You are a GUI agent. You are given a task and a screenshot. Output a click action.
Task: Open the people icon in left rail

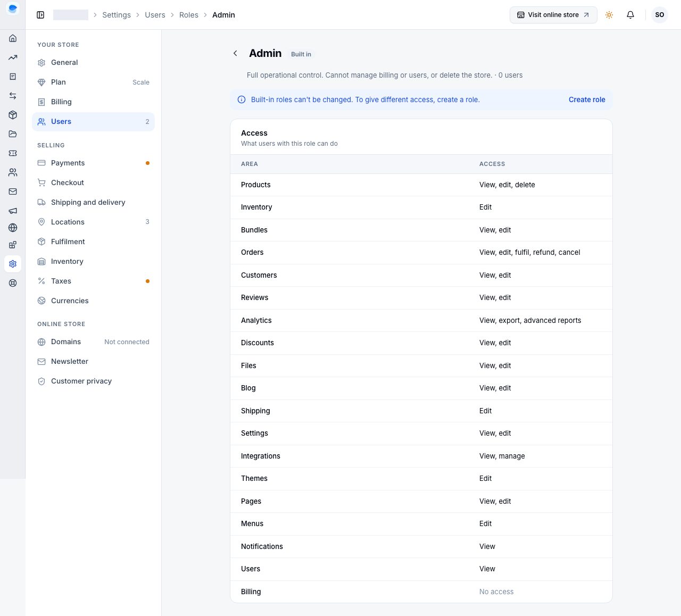coord(13,172)
